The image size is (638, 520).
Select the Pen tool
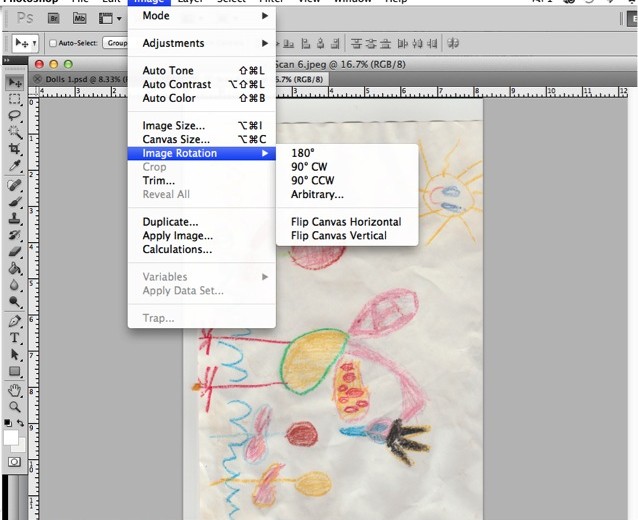point(15,321)
